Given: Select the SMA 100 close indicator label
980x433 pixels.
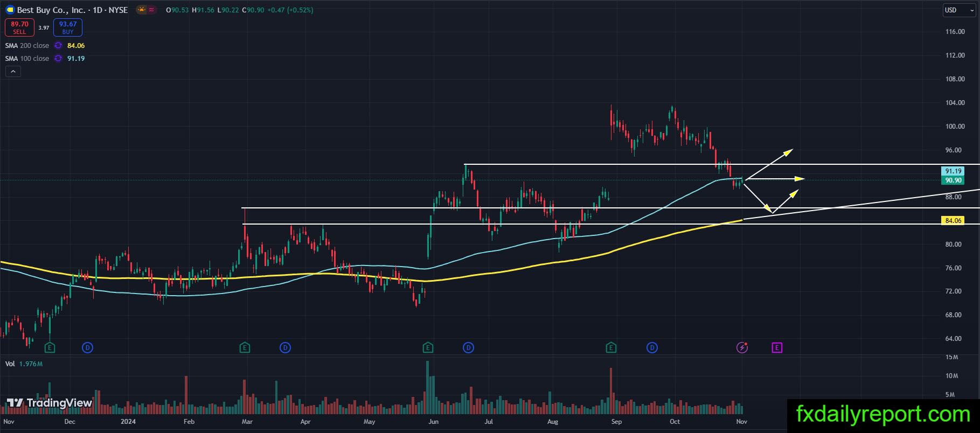Looking at the screenshot, I should [27, 59].
